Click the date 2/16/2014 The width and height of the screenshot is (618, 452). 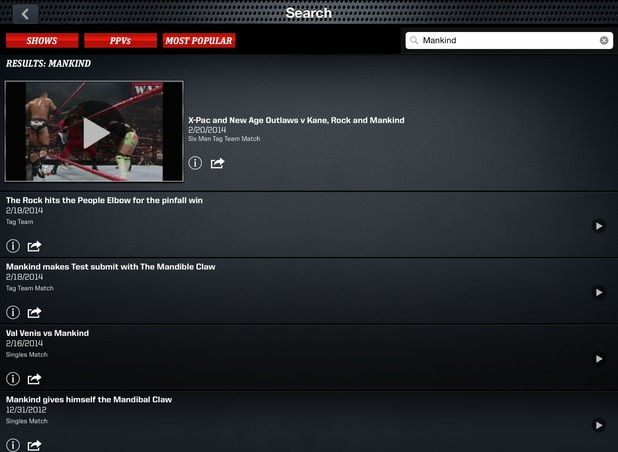pos(24,343)
